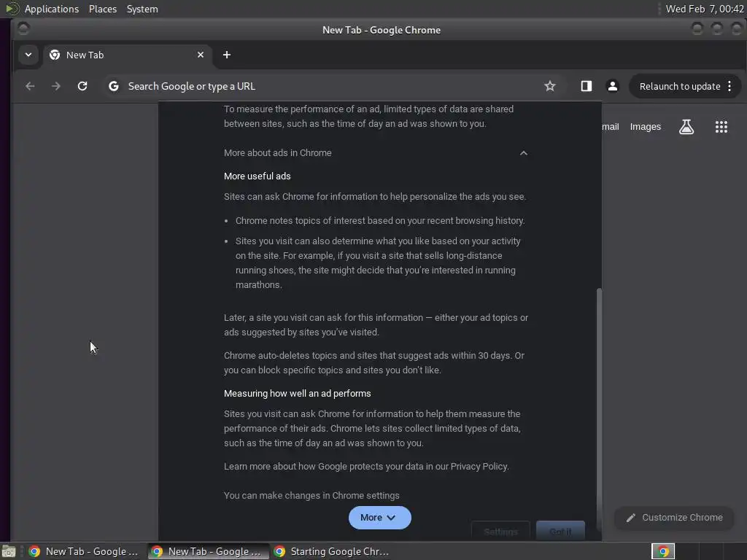Select the New Tab browser tab

(x=126, y=55)
